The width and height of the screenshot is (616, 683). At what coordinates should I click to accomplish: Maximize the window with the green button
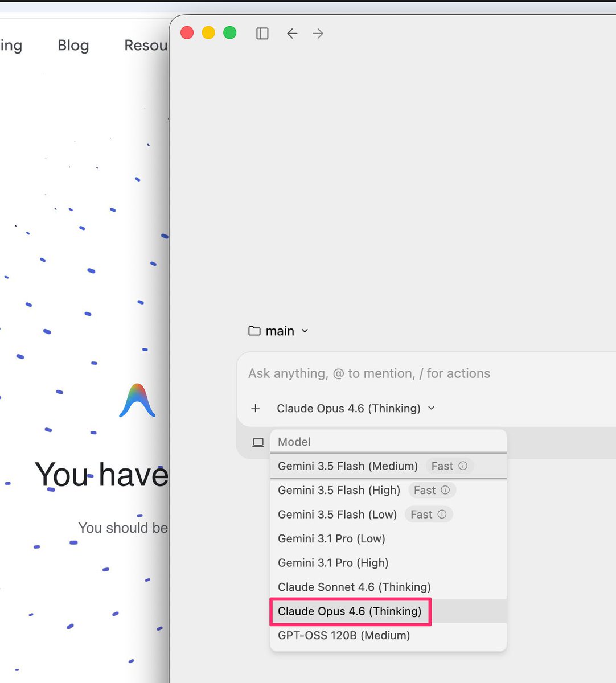[x=230, y=33]
